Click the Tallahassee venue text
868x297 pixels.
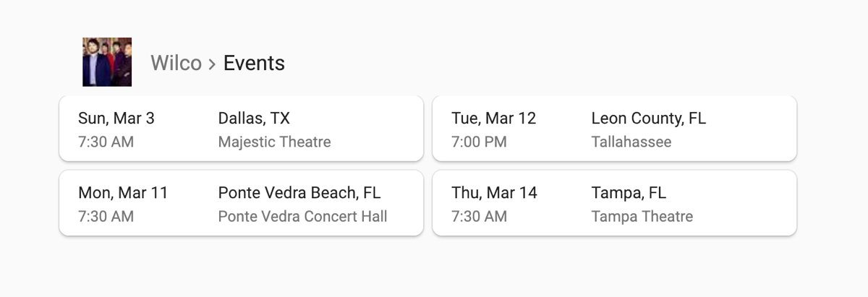point(631,142)
